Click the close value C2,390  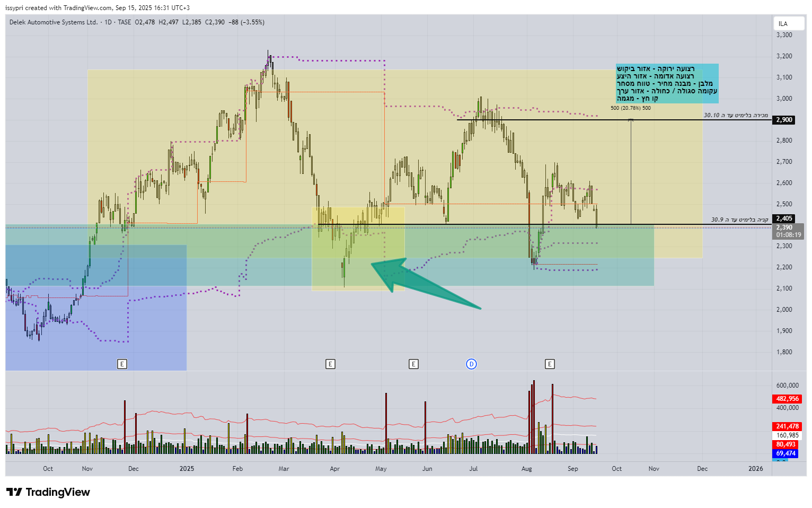[x=215, y=22]
